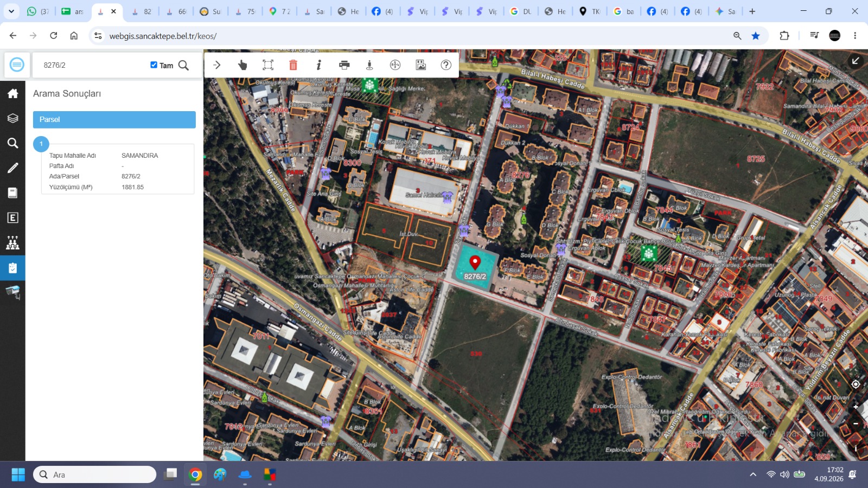Open the book icon in sidebar
Viewport: 868px width, 488px height.
tap(12, 193)
